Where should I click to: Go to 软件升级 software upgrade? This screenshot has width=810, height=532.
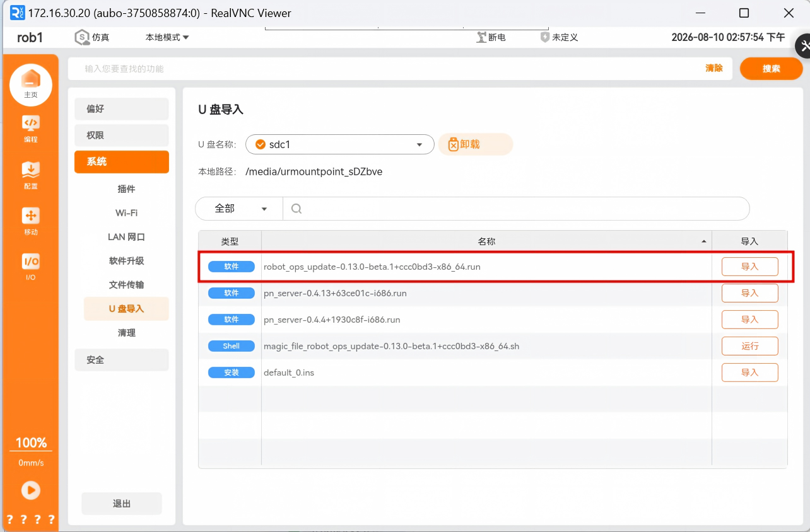tap(126, 261)
